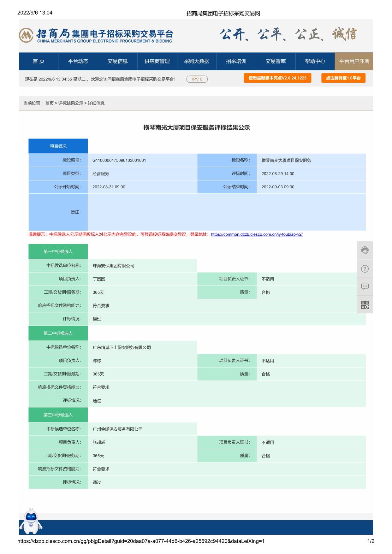Click project leader name 丁圆圆
Screen dimensions: 392x554
(99, 279)
